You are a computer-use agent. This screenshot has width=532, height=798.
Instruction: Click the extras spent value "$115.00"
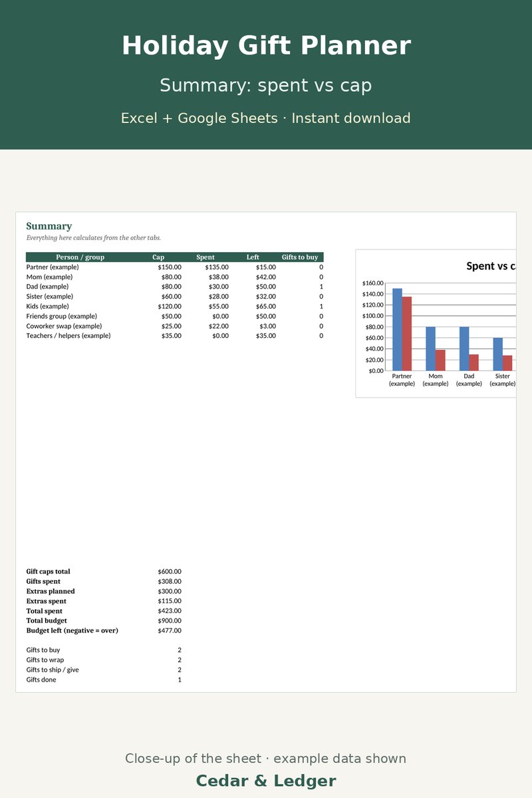[x=170, y=600]
